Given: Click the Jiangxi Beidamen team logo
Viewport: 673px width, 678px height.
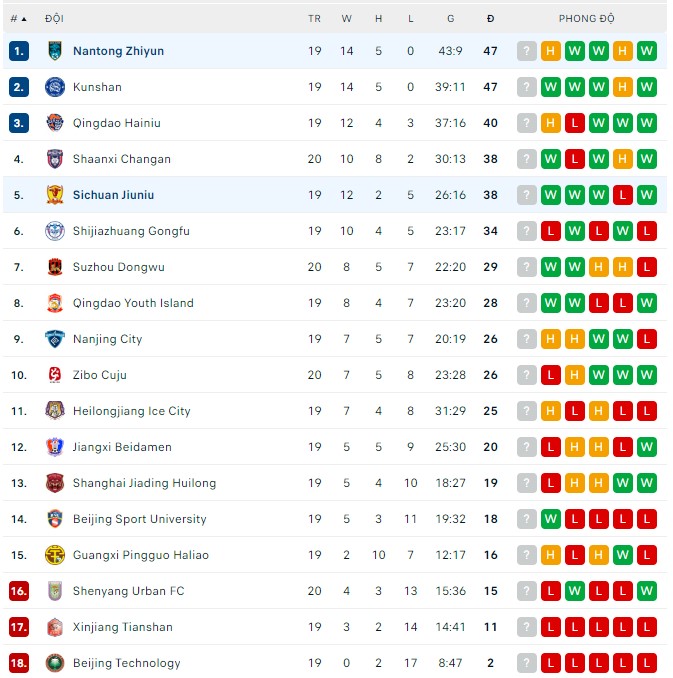Looking at the screenshot, I should pyautogui.click(x=55, y=447).
